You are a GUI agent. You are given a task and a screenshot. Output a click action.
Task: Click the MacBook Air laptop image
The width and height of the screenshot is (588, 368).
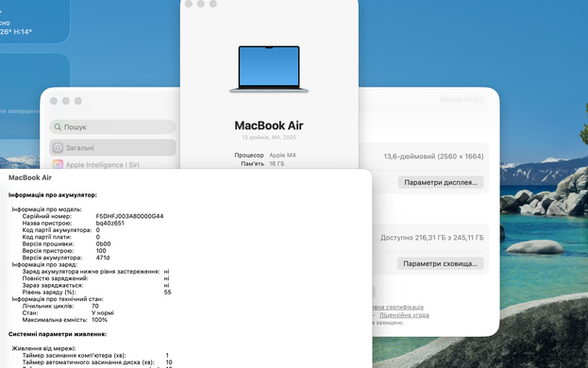(x=269, y=69)
